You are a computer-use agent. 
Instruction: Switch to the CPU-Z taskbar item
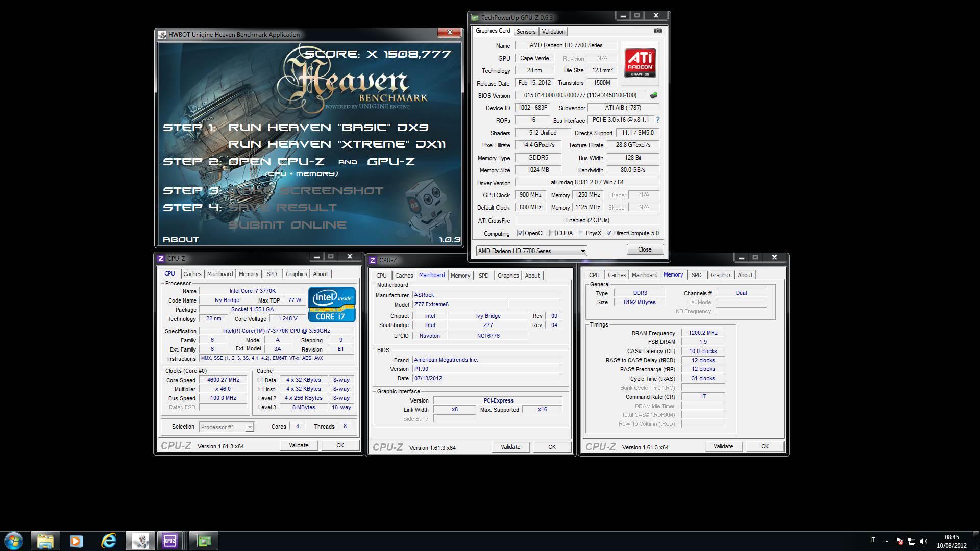tap(170, 541)
